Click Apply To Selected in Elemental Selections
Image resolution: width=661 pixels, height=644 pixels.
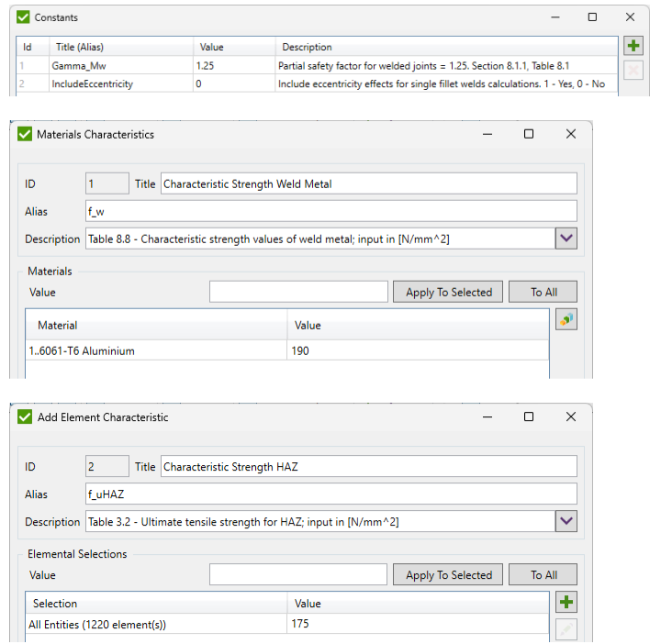coord(448,575)
